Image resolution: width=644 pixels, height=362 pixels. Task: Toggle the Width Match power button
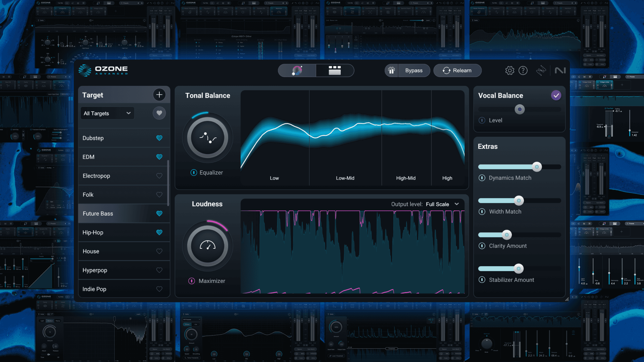tap(482, 212)
